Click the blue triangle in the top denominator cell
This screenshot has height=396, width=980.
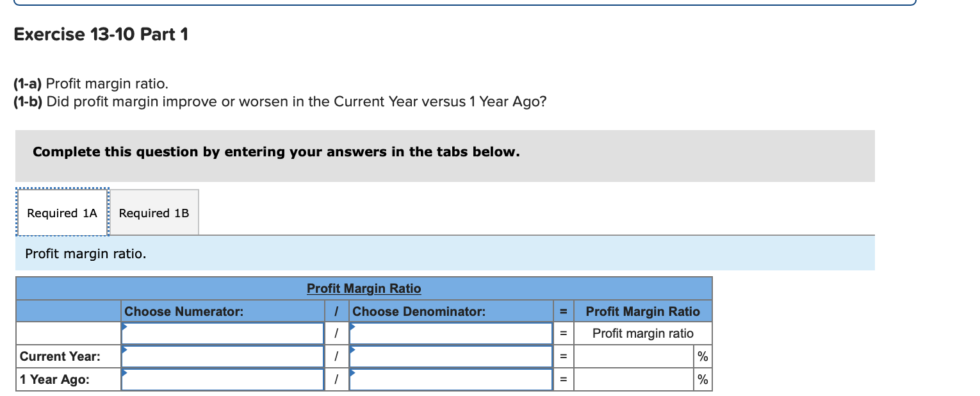(352, 327)
